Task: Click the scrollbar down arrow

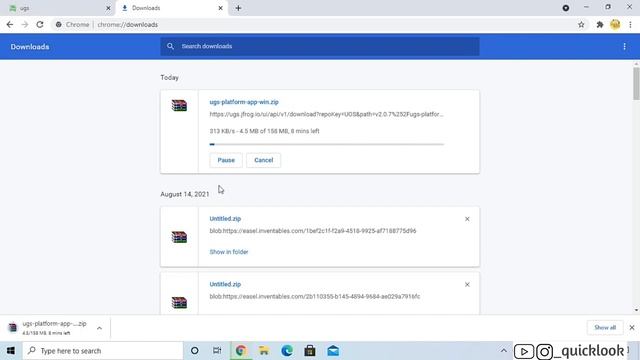Action: point(636,310)
